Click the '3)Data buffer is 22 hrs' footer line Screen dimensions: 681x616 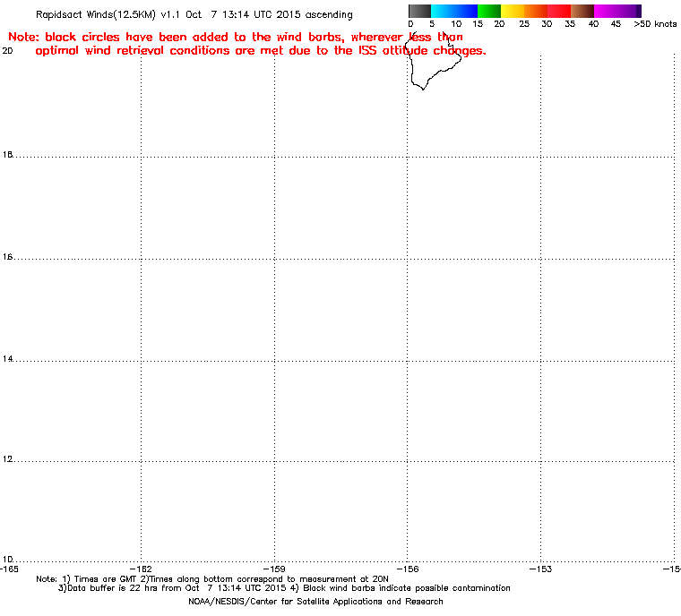284,588
